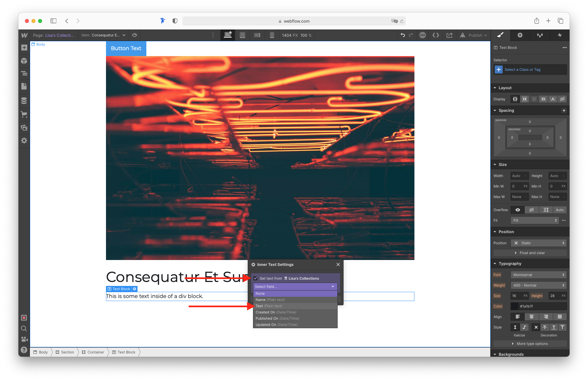Click the top padding input field
588x381 pixels.
[530, 130]
